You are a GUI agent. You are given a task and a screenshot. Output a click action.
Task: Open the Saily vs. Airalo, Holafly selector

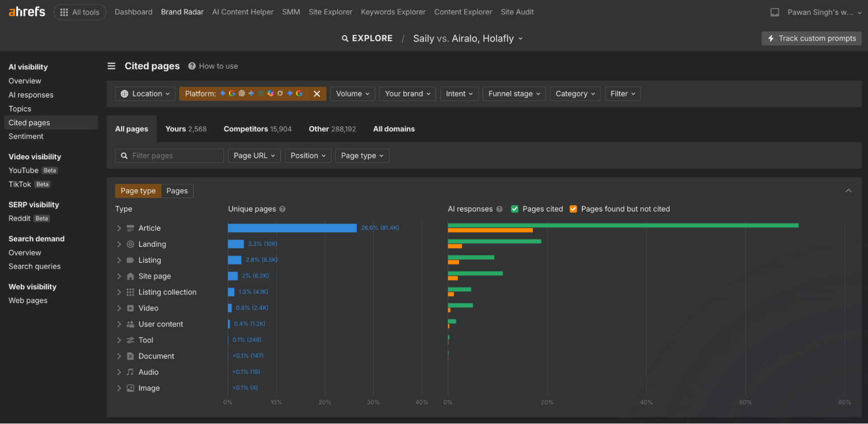(x=468, y=38)
